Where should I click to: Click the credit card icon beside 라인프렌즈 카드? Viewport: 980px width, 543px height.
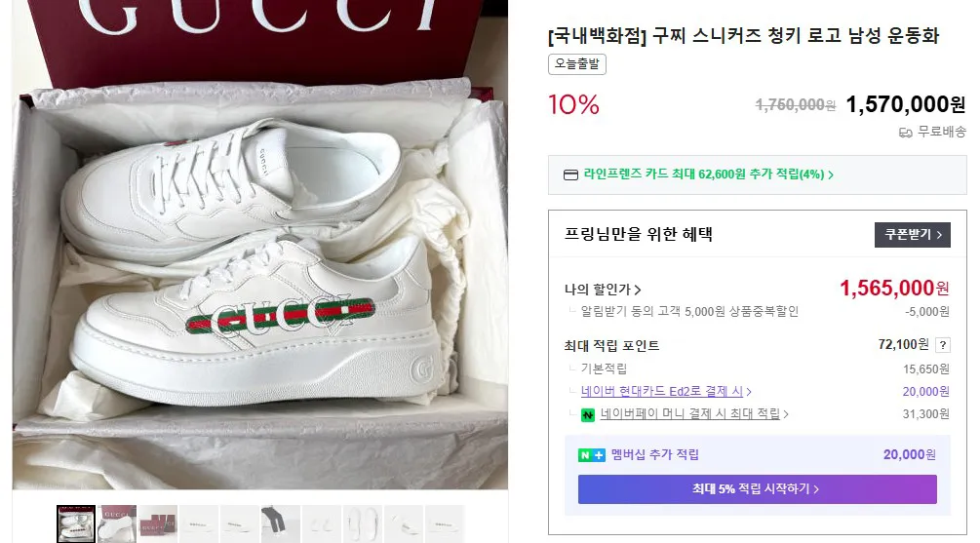571,175
